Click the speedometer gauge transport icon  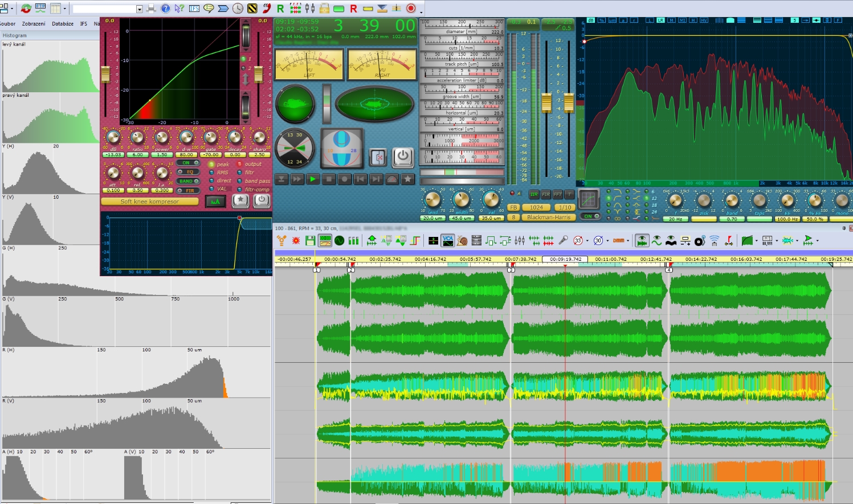pos(392,179)
